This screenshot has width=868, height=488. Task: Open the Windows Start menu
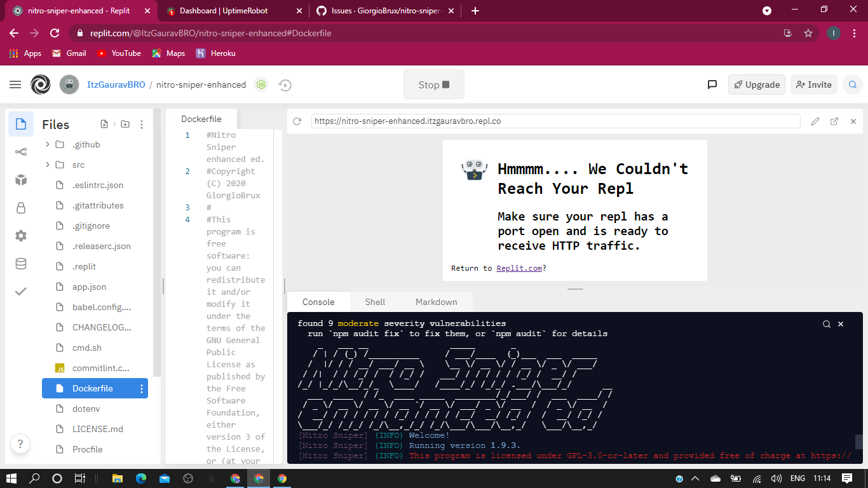click(x=12, y=478)
